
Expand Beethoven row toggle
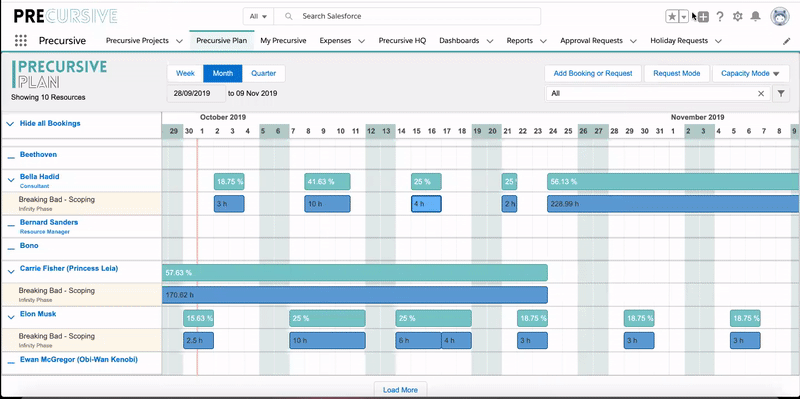click(x=11, y=158)
